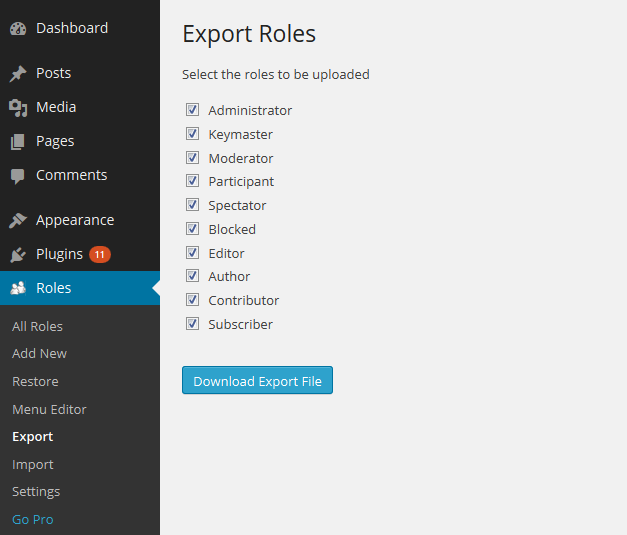Click the Pages stacked-sheets icon
The image size is (627, 535).
coord(18,142)
